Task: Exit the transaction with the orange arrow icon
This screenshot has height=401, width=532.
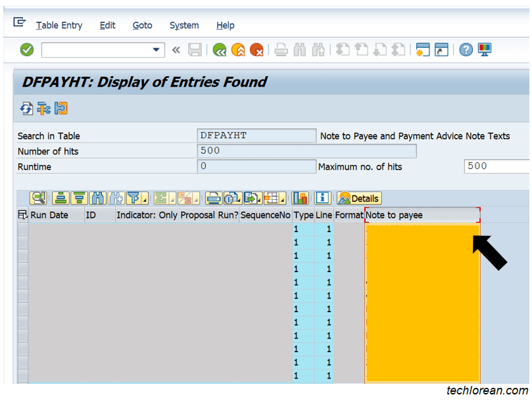Action: pos(237,49)
